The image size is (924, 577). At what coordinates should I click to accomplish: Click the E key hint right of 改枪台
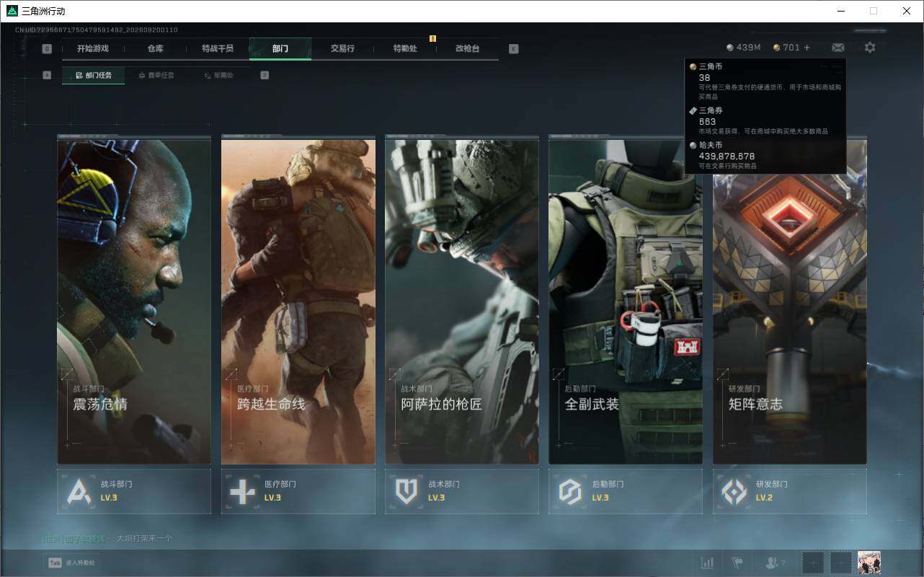513,49
